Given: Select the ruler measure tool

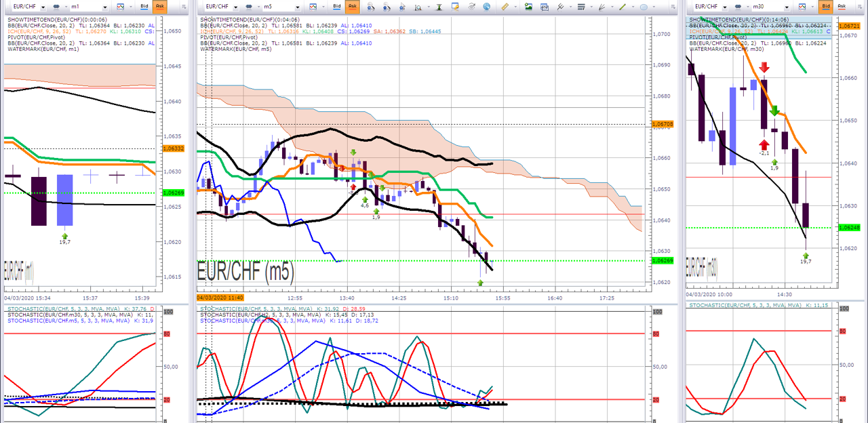Looking at the screenshot, I should (505, 6).
